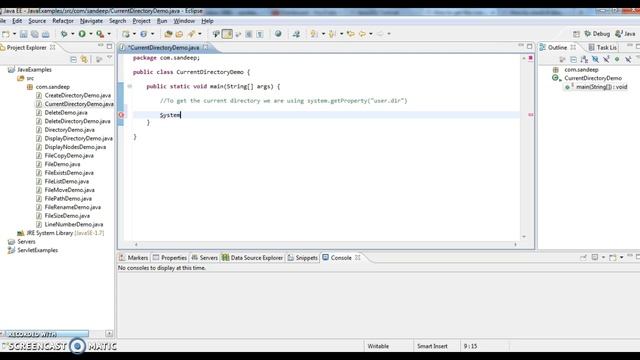The image size is (640, 360).
Task: Open Debug launch dropdown arrow
Action: click(x=73, y=34)
